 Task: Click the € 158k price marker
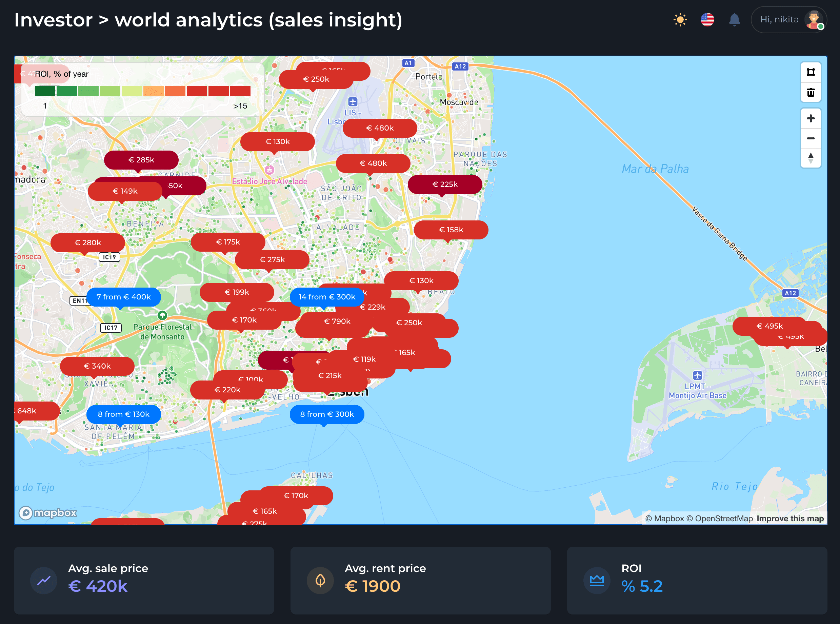[x=451, y=230]
